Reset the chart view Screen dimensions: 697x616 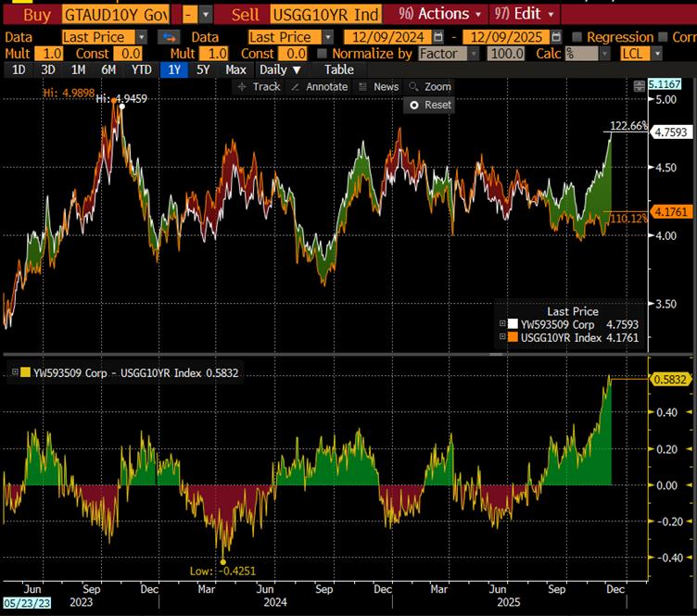click(430, 105)
